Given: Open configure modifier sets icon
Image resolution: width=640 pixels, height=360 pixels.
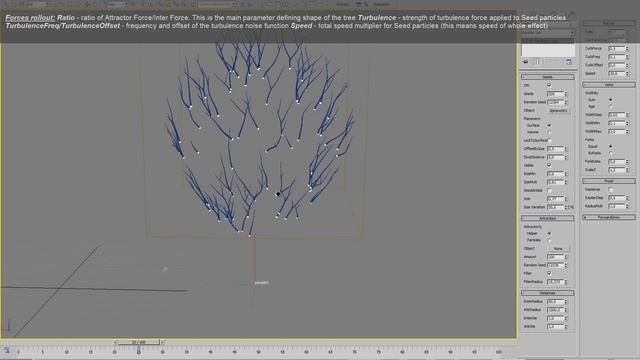Looking at the screenshot, I should coord(569,62).
